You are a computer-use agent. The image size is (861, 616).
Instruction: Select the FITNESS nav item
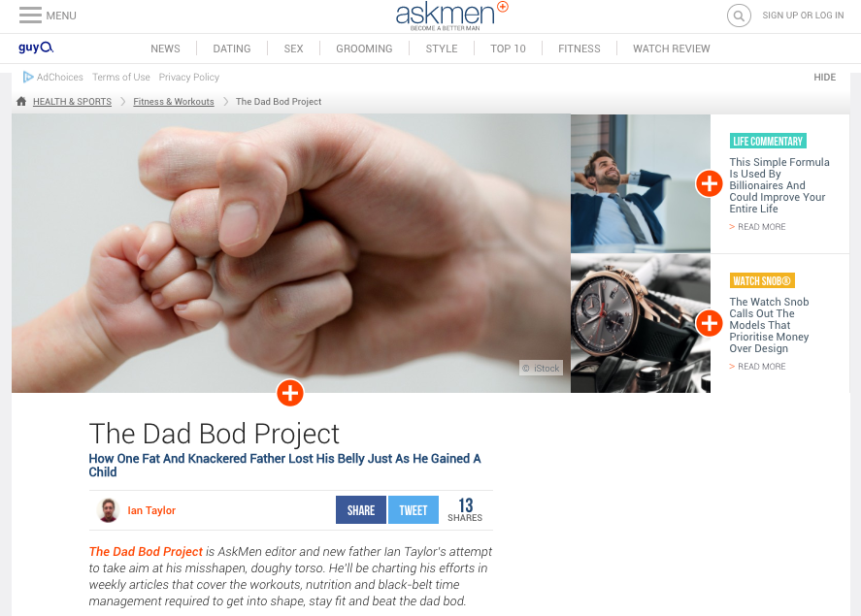click(579, 49)
